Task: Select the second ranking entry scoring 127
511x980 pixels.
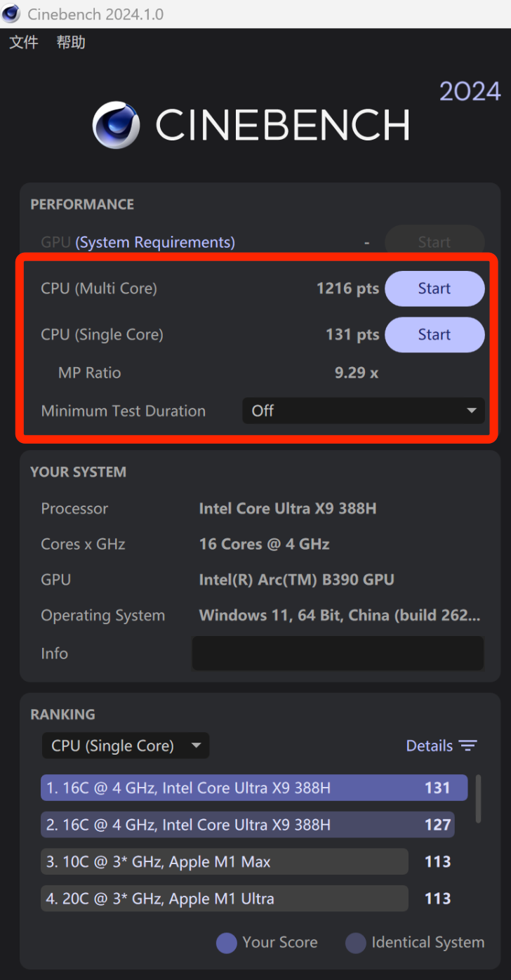Action: click(x=247, y=825)
